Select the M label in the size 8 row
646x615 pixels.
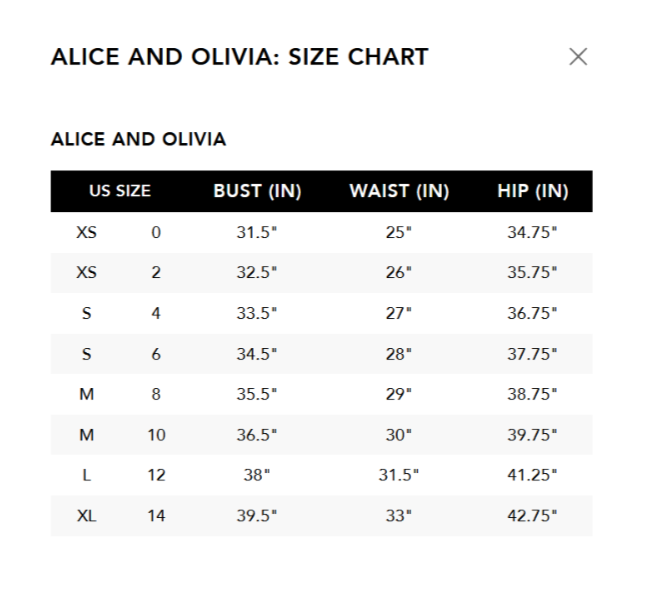pyautogui.click(x=87, y=394)
